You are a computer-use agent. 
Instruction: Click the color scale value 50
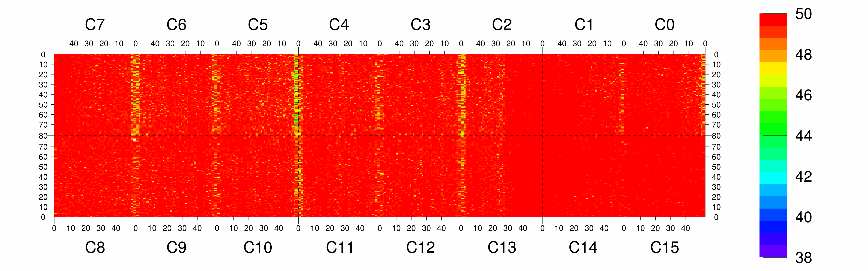click(x=804, y=14)
